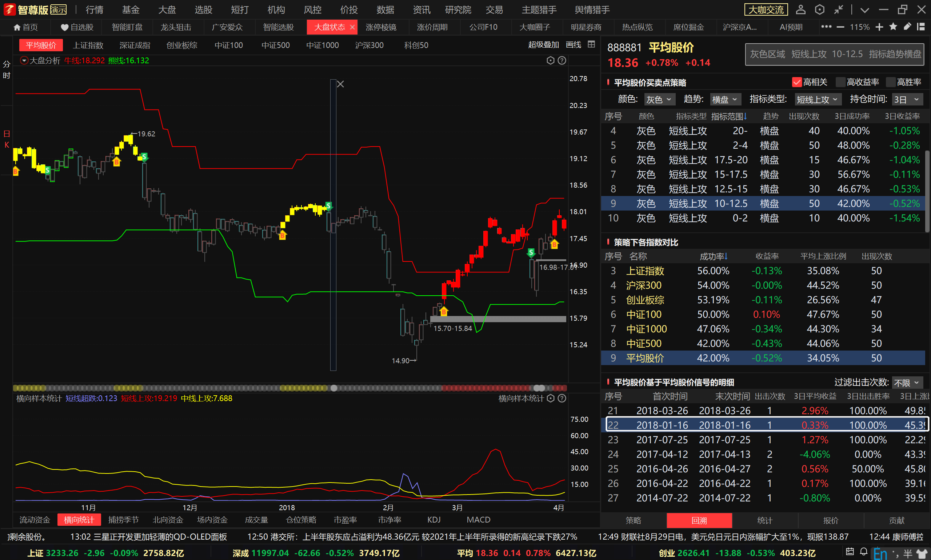Screen dimensions: 931x560
Task: Click the 上证 3233.26 index quote in status bar
Action: pos(105,553)
